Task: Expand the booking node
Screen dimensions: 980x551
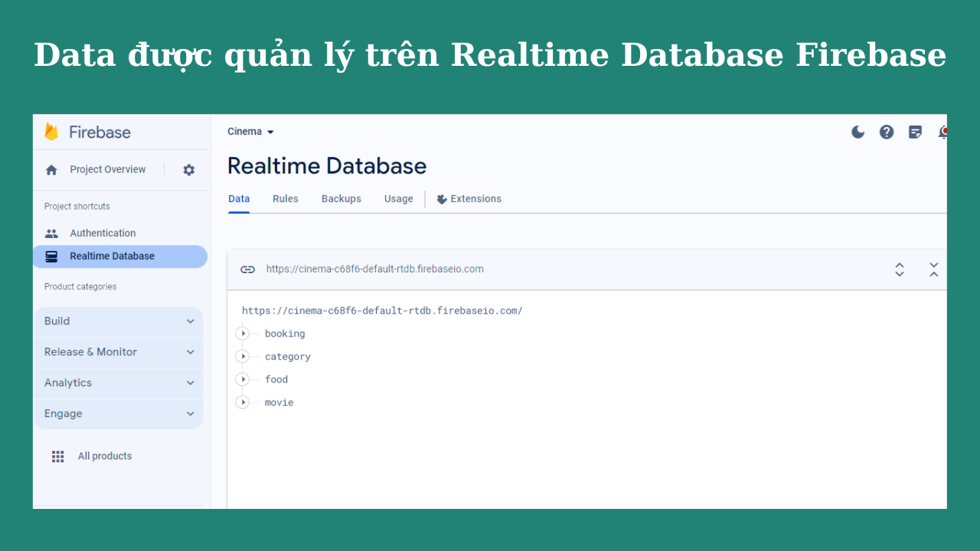Action: click(x=243, y=334)
